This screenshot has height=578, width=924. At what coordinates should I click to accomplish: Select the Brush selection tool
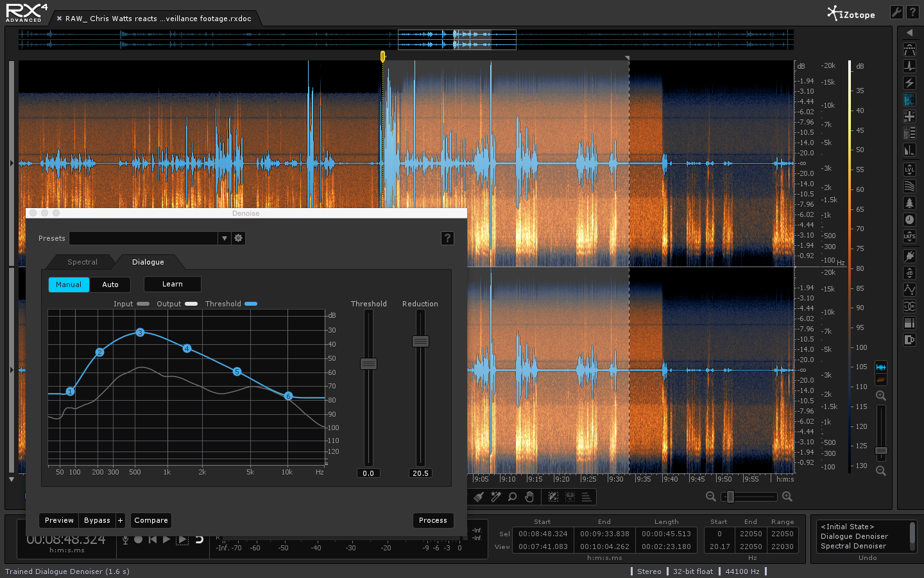pos(479,496)
